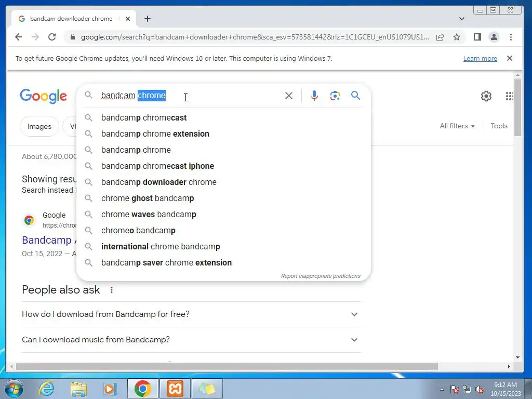Screen dimensions: 532x399
Task: Pick suggestion bandcamp chromecast iphone
Action: (223, 166)
